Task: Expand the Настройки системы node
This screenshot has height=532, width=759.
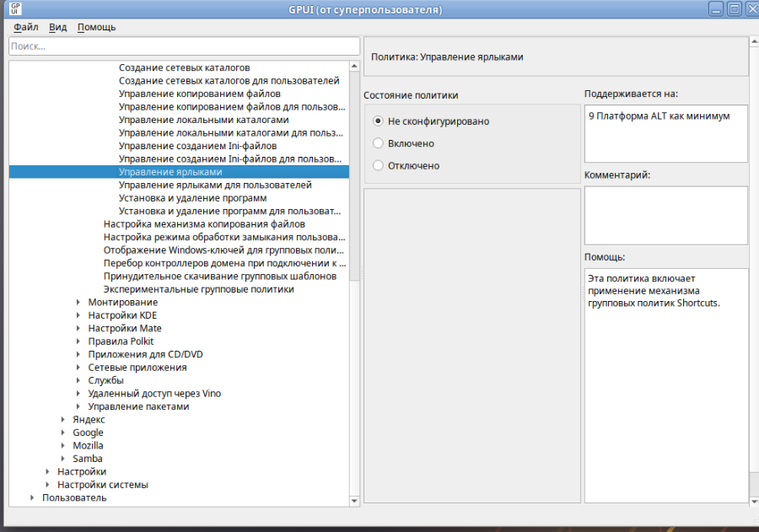Action: coord(47,485)
